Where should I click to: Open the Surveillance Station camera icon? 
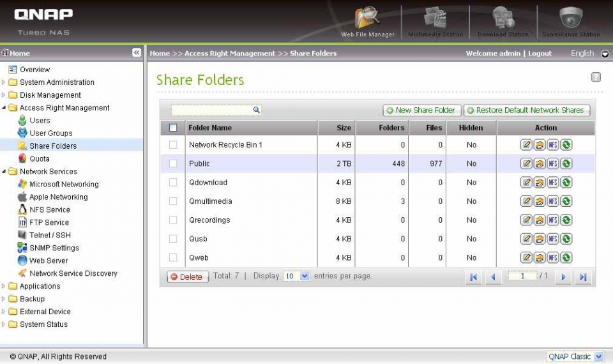pos(571,19)
